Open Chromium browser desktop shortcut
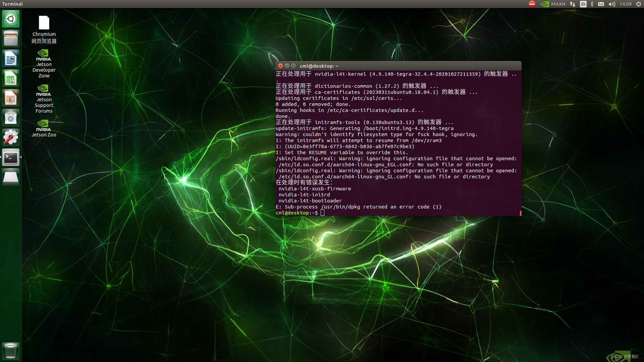 (44, 30)
